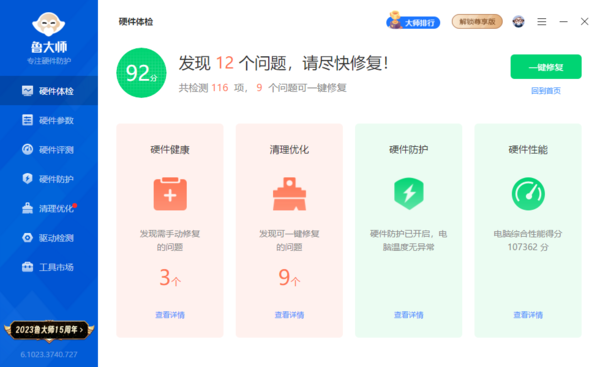Open the 2023鲁大师15周年 banner
Image resolution: width=600 pixels, height=367 pixels.
pos(49,330)
